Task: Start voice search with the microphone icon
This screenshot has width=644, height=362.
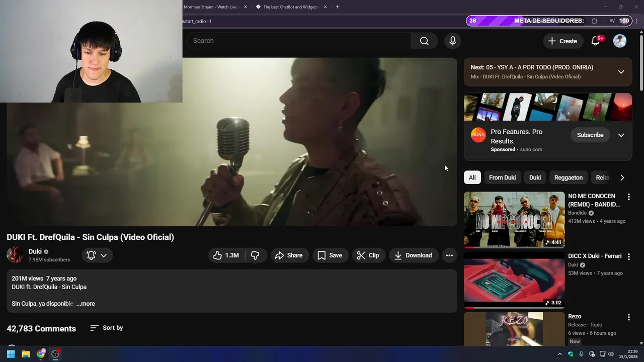Action: [453, 41]
